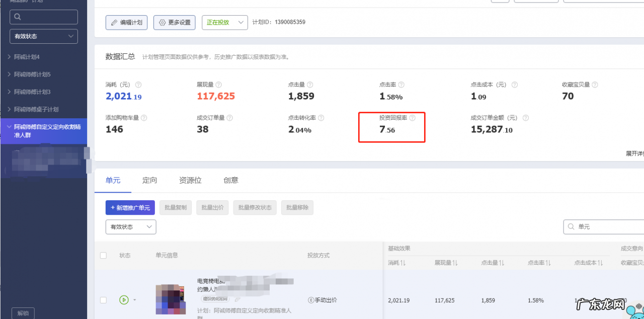Click the question-mark icon next to 消耗 (元)
This screenshot has width=644, height=319.
(139, 85)
